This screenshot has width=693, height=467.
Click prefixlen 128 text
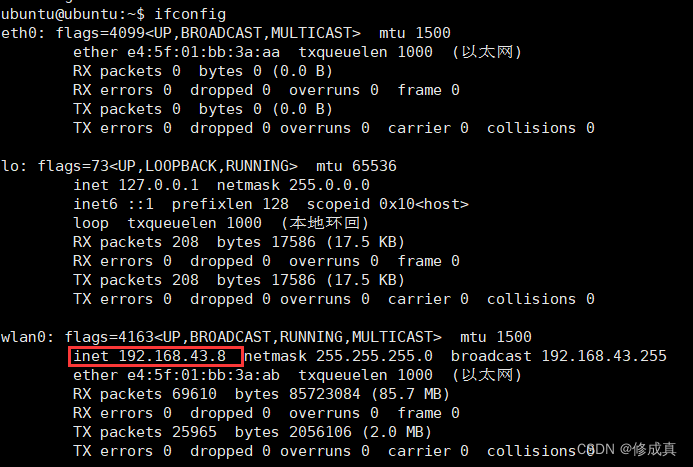[230, 204]
